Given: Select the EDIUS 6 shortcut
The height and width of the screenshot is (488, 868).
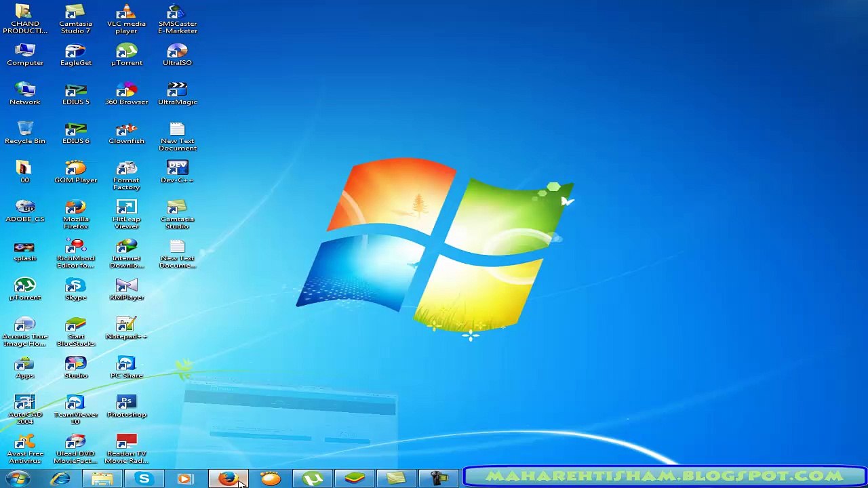Looking at the screenshot, I should coord(76,133).
